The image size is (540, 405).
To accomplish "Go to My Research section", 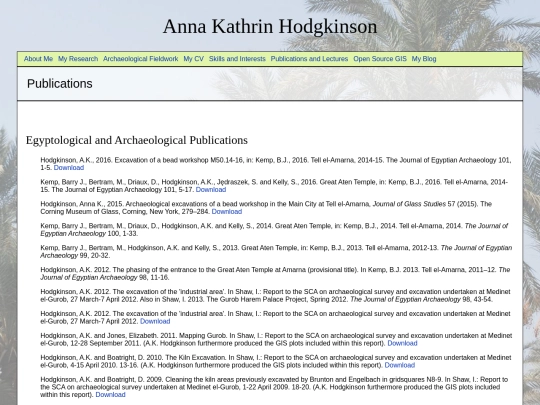I will tap(78, 59).
